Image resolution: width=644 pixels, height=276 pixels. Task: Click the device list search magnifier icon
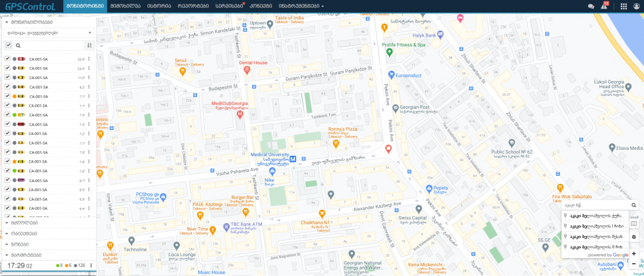[18, 46]
